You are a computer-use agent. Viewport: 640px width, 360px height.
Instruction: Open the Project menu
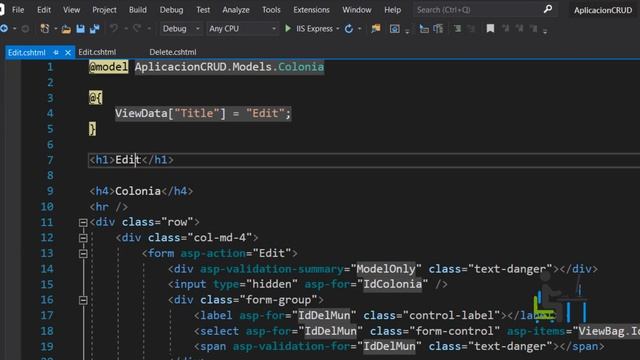[x=104, y=9]
